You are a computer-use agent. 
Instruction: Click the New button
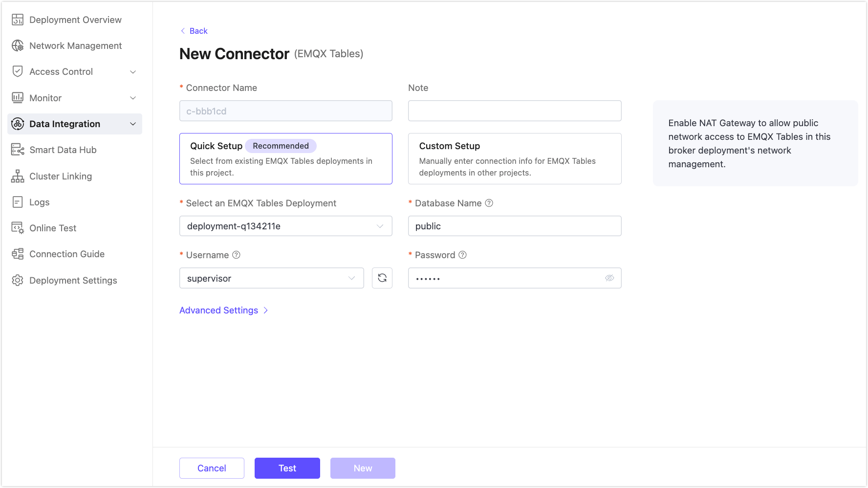(x=363, y=468)
